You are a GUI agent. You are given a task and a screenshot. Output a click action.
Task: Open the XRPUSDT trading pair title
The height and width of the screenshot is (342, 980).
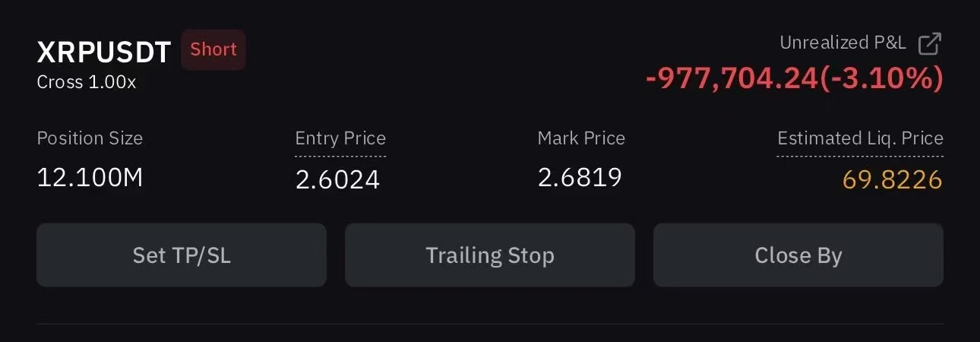point(105,52)
